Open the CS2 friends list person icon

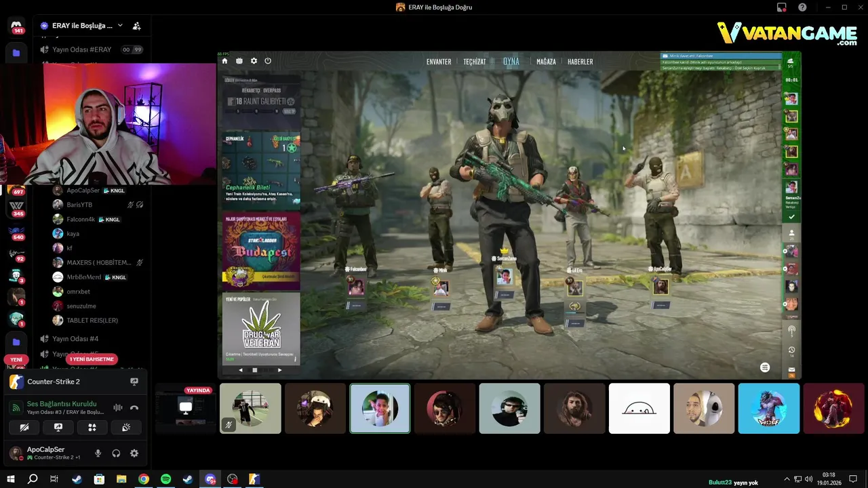[791, 233]
